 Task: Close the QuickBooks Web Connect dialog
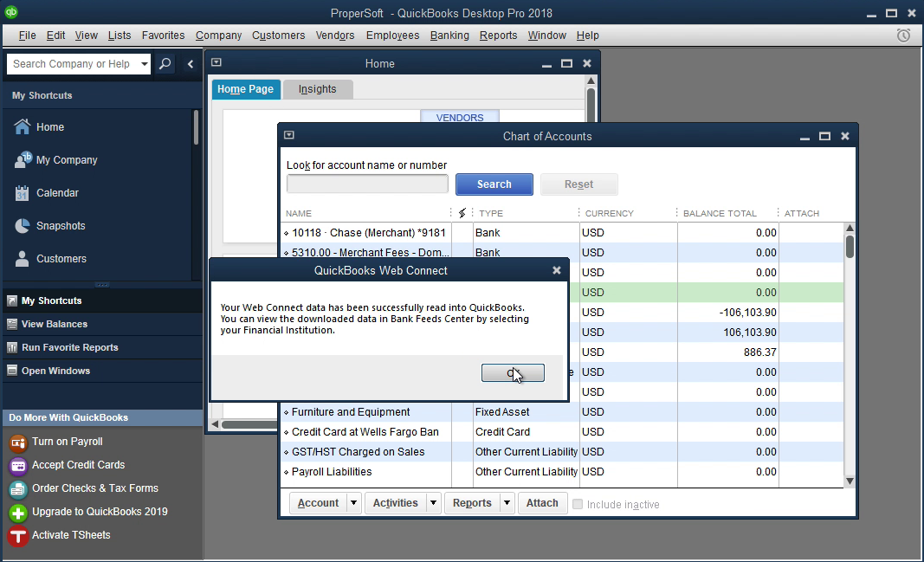[x=556, y=270]
